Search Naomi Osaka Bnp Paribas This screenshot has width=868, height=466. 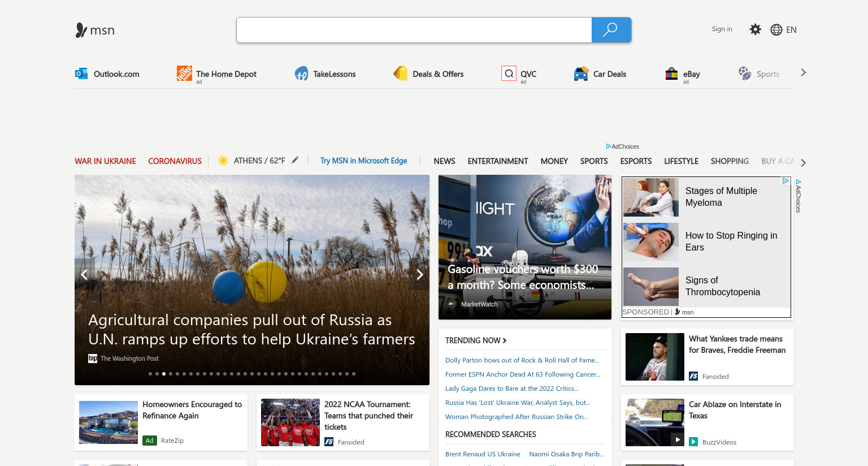[x=567, y=454]
